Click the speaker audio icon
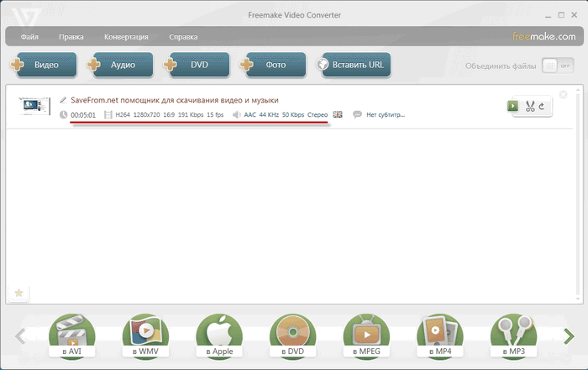This screenshot has height=370, width=588. (236, 115)
